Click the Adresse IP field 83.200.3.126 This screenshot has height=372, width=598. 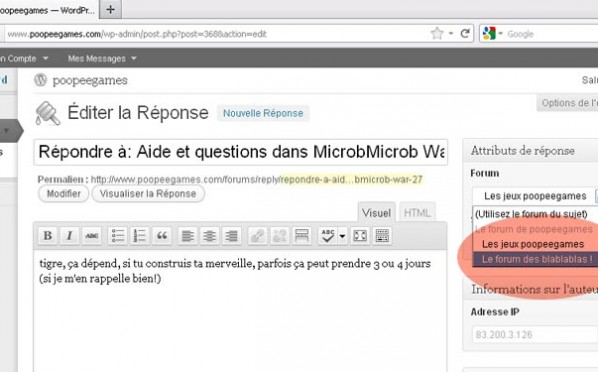pyautogui.click(x=535, y=335)
